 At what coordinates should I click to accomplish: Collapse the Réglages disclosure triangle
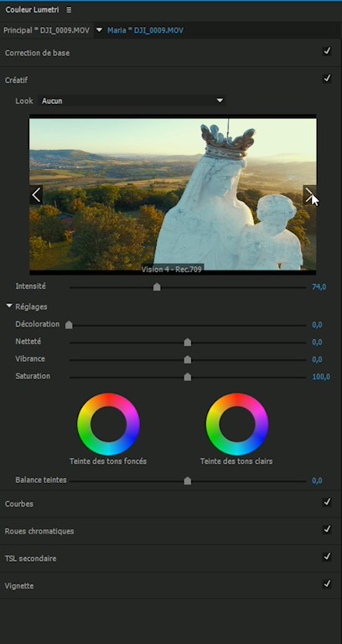[9, 307]
